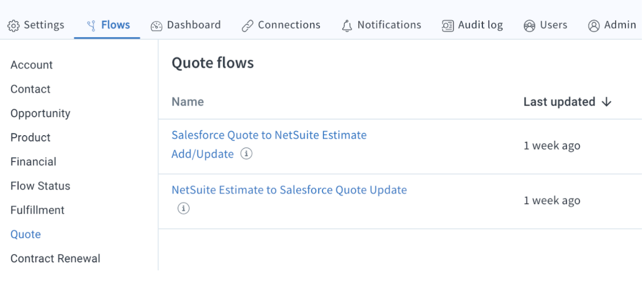Click the Notifications bell icon
The width and height of the screenshot is (644, 288).
point(347,26)
